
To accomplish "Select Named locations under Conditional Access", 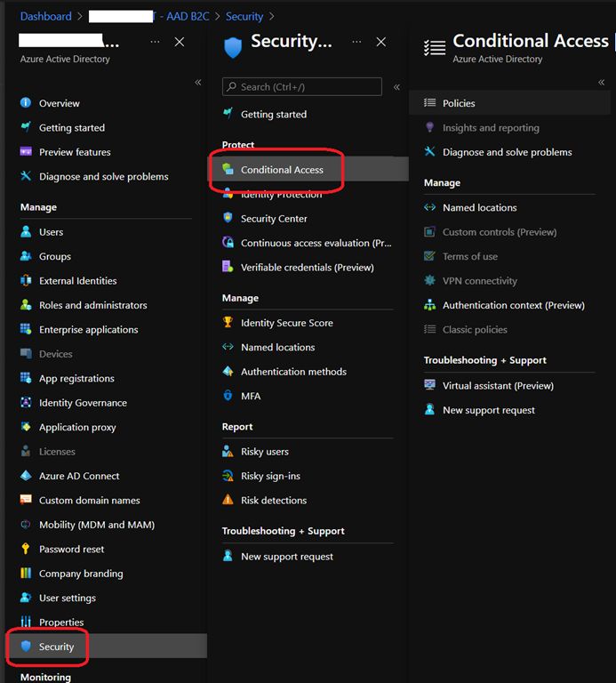I will coord(479,208).
